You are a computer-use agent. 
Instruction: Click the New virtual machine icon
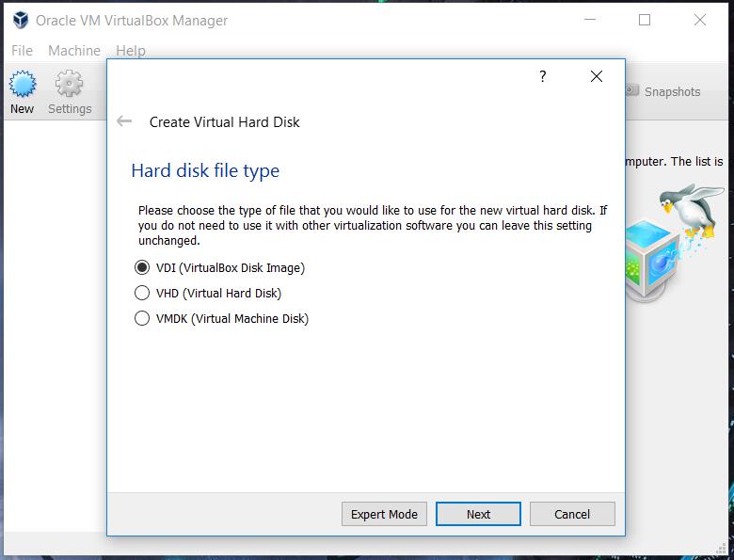click(x=22, y=85)
